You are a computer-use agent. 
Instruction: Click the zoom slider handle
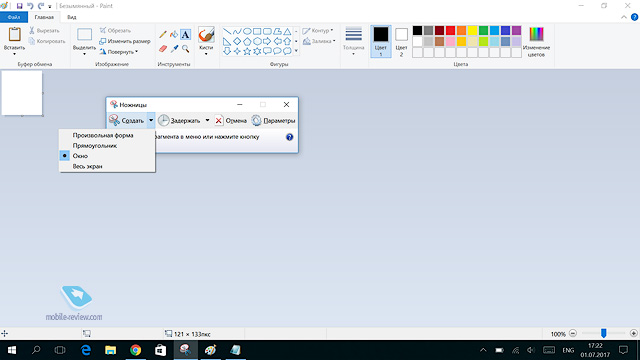tap(603, 333)
